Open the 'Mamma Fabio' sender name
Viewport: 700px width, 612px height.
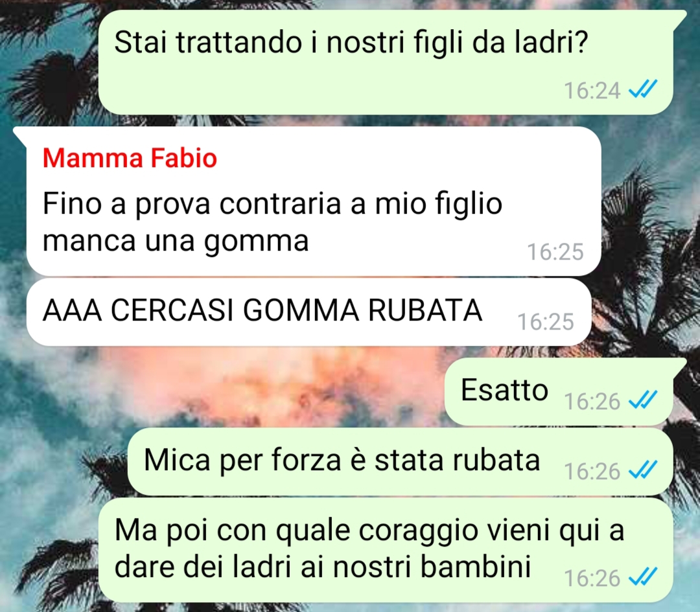(x=130, y=157)
